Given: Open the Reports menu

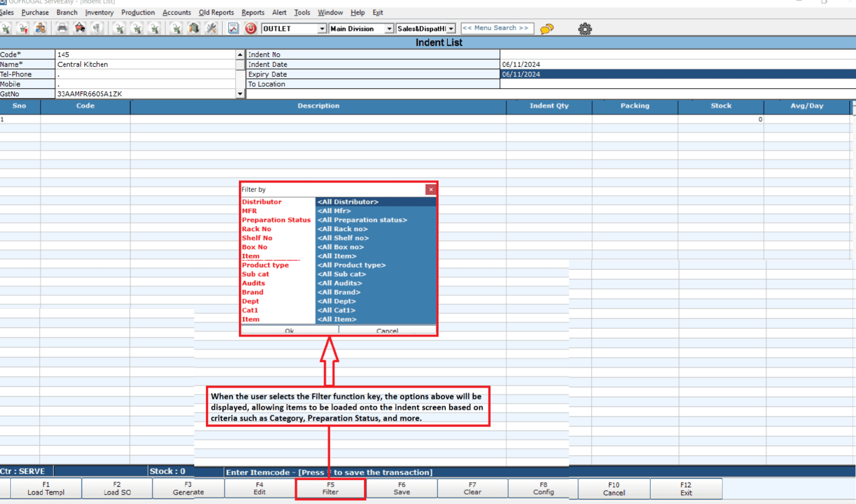Looking at the screenshot, I should pyautogui.click(x=253, y=12).
